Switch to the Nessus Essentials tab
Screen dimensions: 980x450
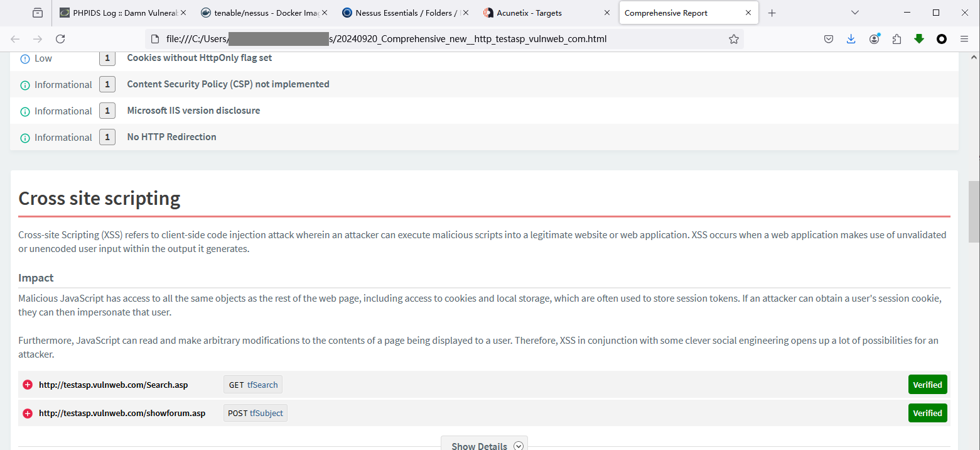click(402, 13)
